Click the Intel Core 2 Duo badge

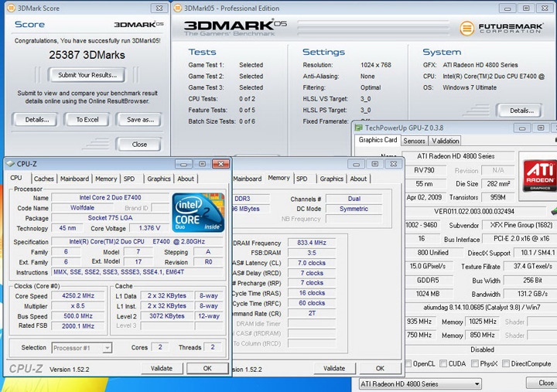(198, 213)
